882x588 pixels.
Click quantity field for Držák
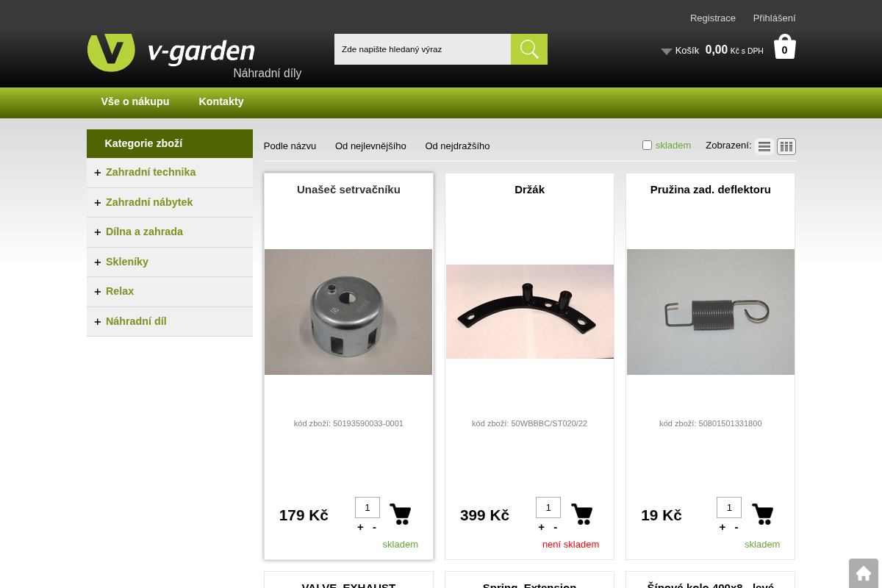[x=548, y=507]
